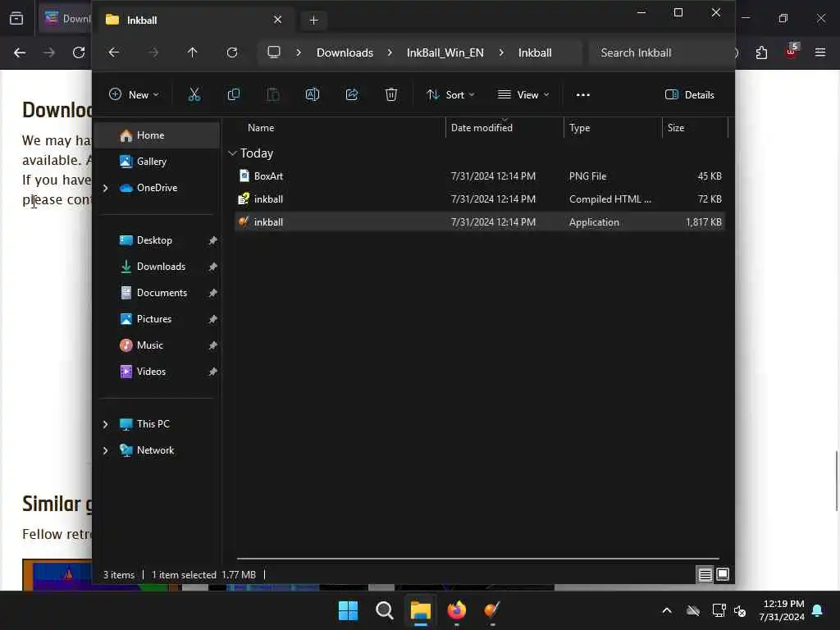
Task: Open the View dropdown
Action: [523, 95]
